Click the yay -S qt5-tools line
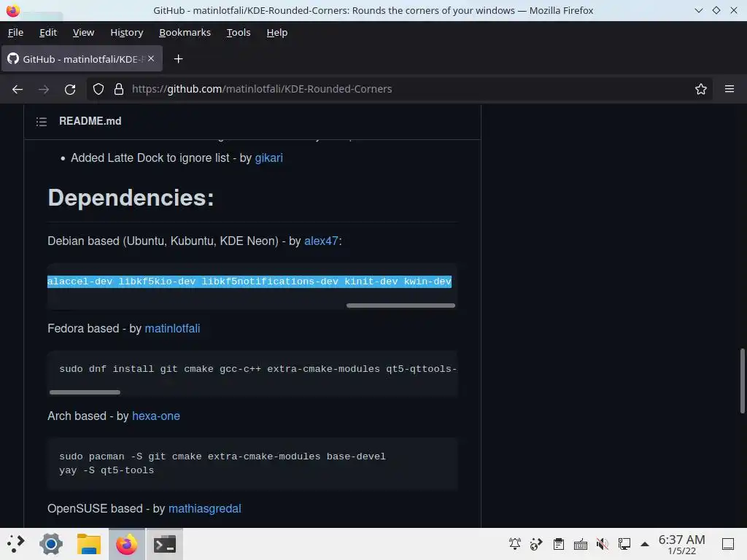747x560 pixels. click(107, 470)
